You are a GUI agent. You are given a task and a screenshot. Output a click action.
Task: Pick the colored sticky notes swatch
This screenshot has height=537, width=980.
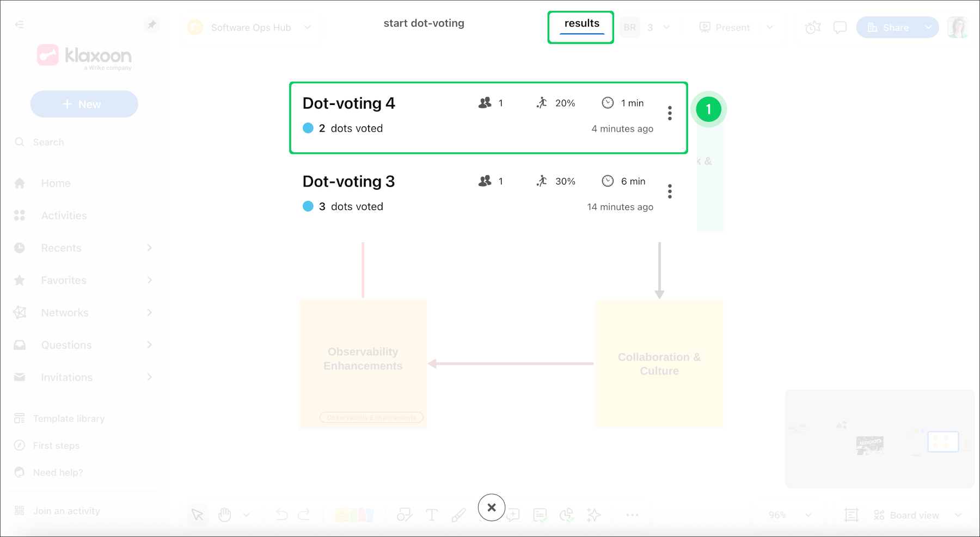[x=354, y=515]
